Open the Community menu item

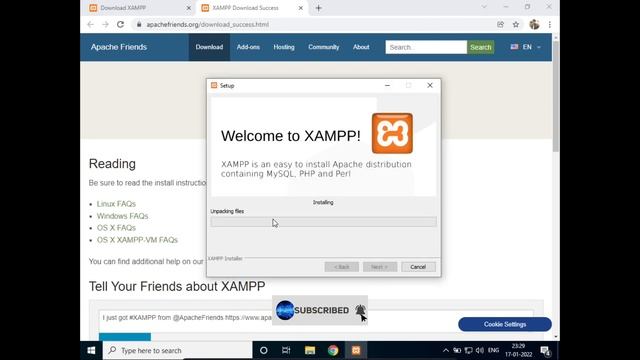point(324,47)
